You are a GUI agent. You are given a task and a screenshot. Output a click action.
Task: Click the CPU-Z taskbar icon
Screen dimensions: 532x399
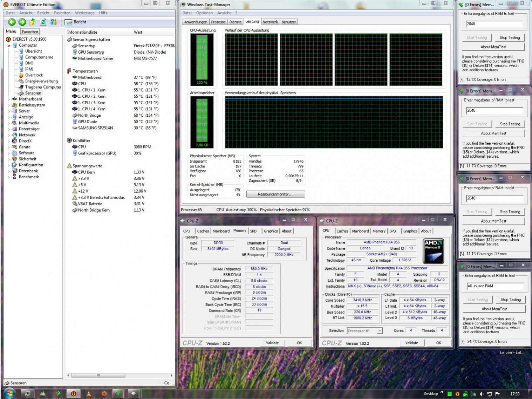tap(134, 394)
